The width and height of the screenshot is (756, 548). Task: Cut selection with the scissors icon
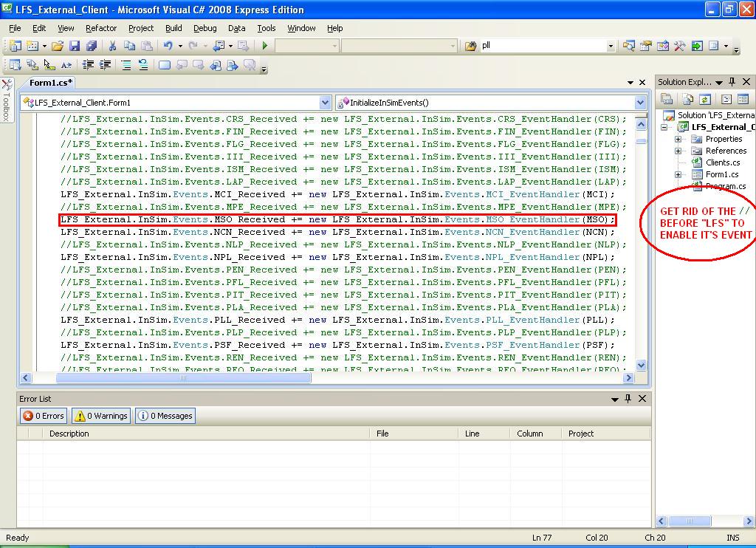[x=112, y=46]
